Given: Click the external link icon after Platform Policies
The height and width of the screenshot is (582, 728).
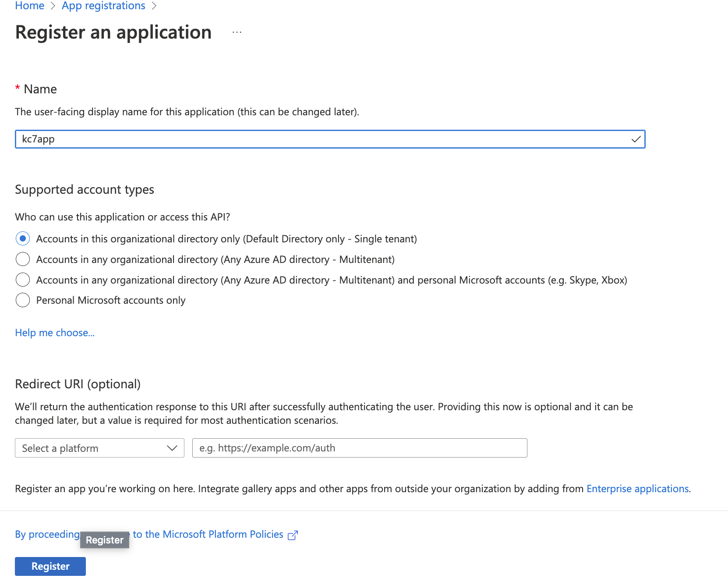Looking at the screenshot, I should coord(293,535).
